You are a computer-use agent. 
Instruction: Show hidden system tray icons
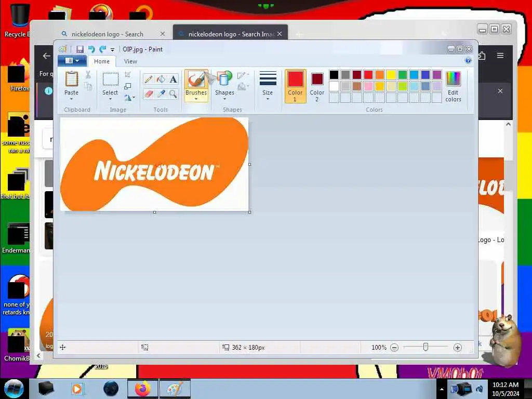(x=442, y=389)
